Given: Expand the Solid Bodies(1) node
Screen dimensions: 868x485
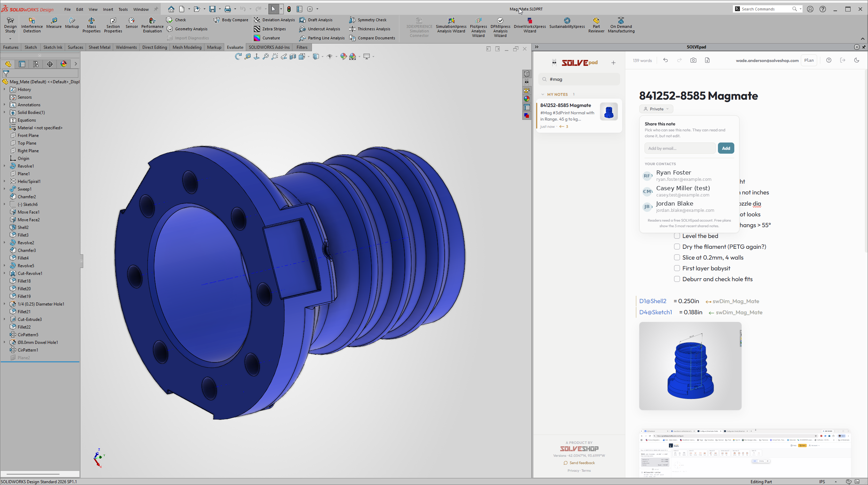Looking at the screenshot, I should pyautogui.click(x=5, y=113).
